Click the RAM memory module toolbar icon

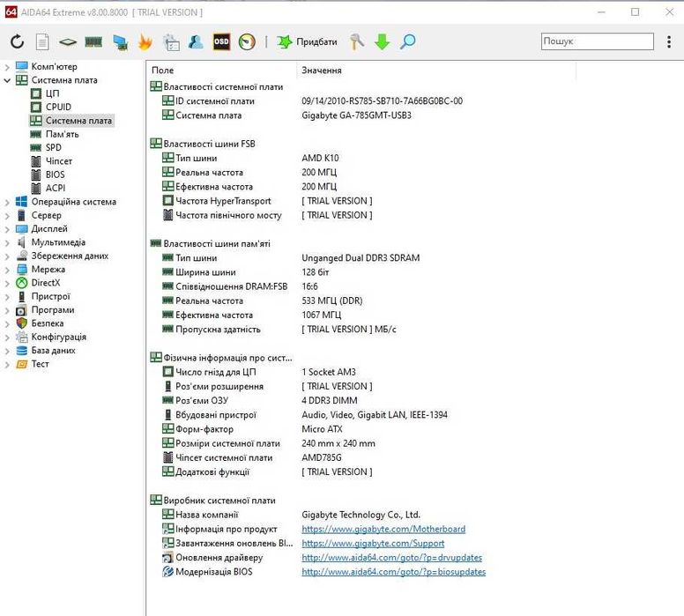(x=93, y=42)
